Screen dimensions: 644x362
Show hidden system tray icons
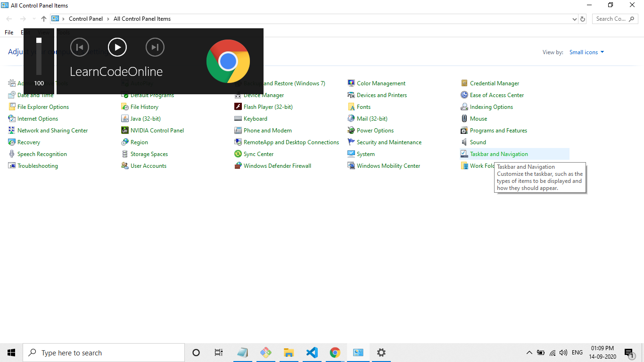tap(529, 353)
